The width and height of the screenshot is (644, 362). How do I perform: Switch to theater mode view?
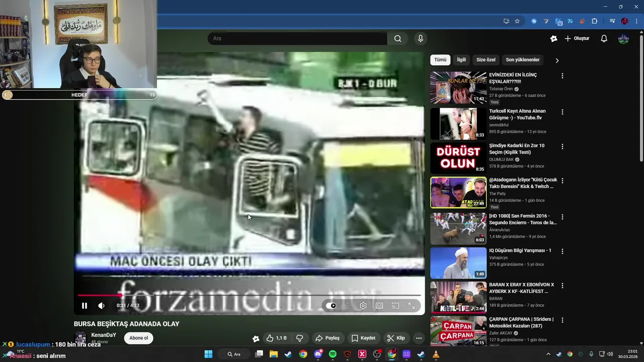[x=379, y=306]
